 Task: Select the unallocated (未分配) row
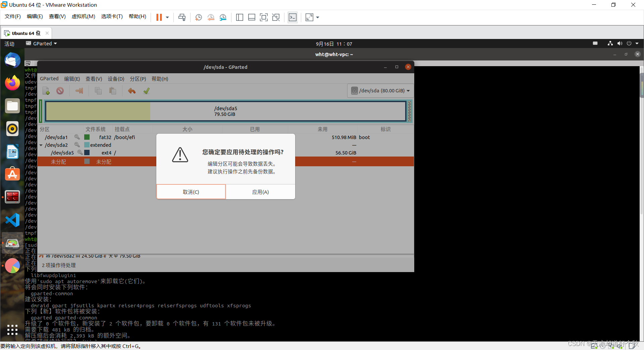226,162
